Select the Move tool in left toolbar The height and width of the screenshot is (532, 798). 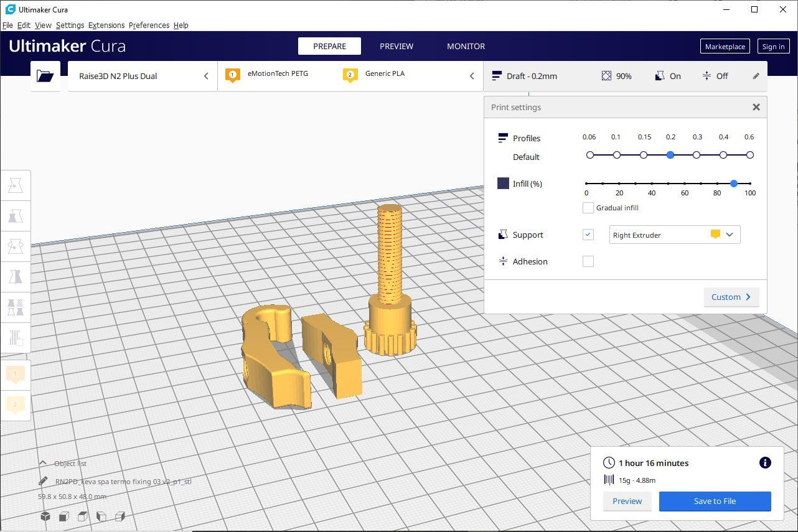click(x=16, y=185)
